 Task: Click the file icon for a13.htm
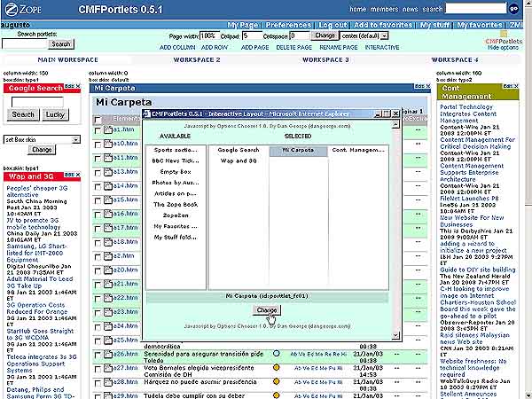click(x=108, y=172)
